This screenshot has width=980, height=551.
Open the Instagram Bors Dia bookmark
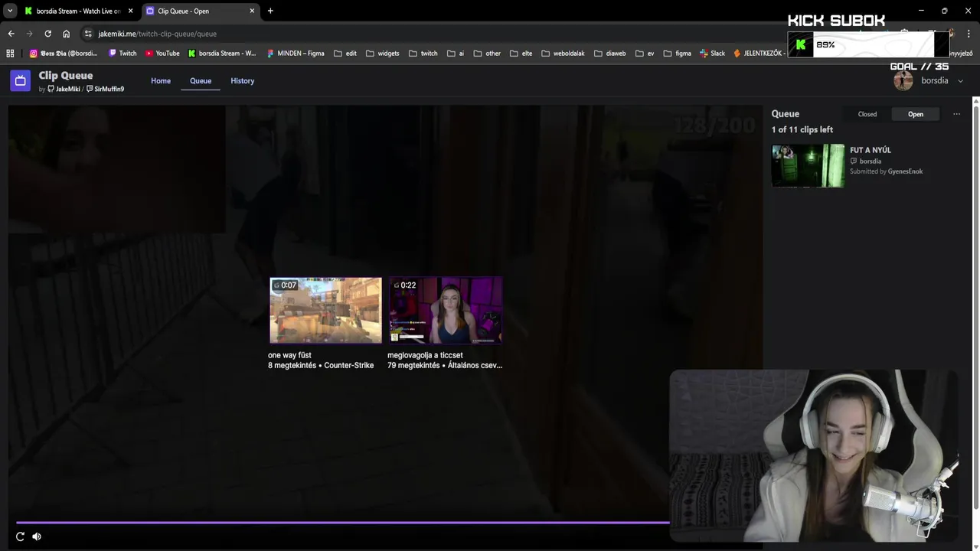[64, 54]
